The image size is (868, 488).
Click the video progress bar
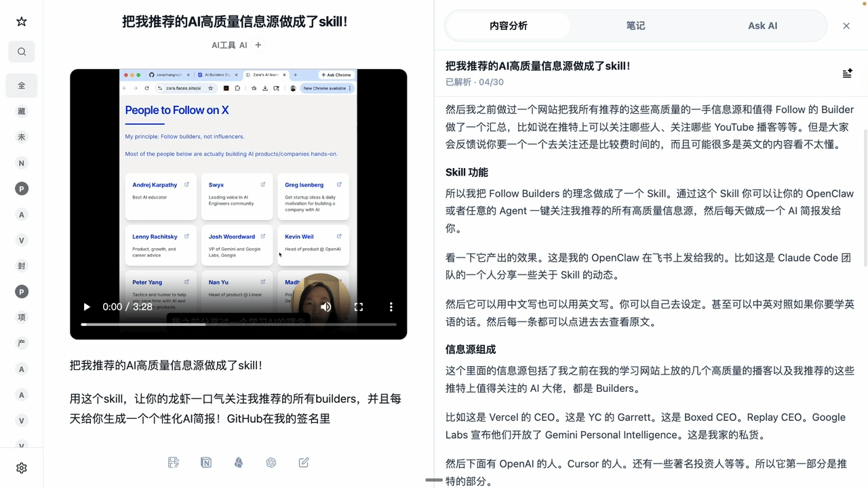pyautogui.click(x=239, y=325)
